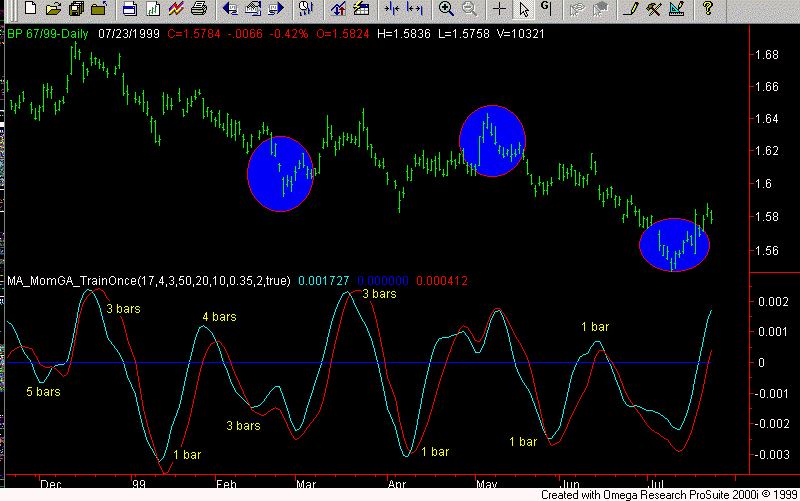Click the '1 bar' annotation near June peak
The height and width of the screenshot is (501, 800).
(595, 327)
